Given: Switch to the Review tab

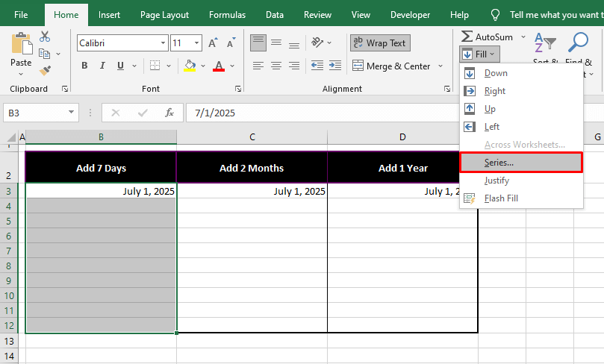Looking at the screenshot, I should (317, 15).
